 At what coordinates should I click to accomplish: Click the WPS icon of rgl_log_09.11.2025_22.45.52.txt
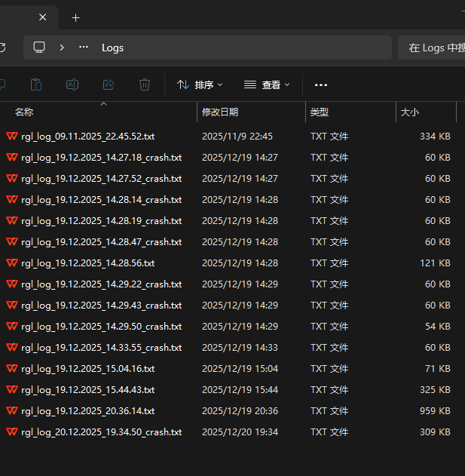click(12, 137)
